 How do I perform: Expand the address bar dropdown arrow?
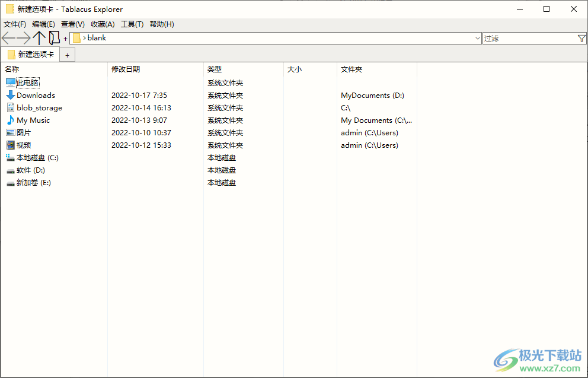(477, 39)
